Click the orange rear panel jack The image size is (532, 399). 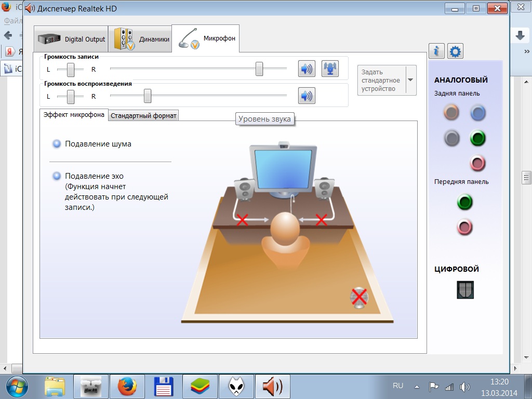[x=451, y=113]
